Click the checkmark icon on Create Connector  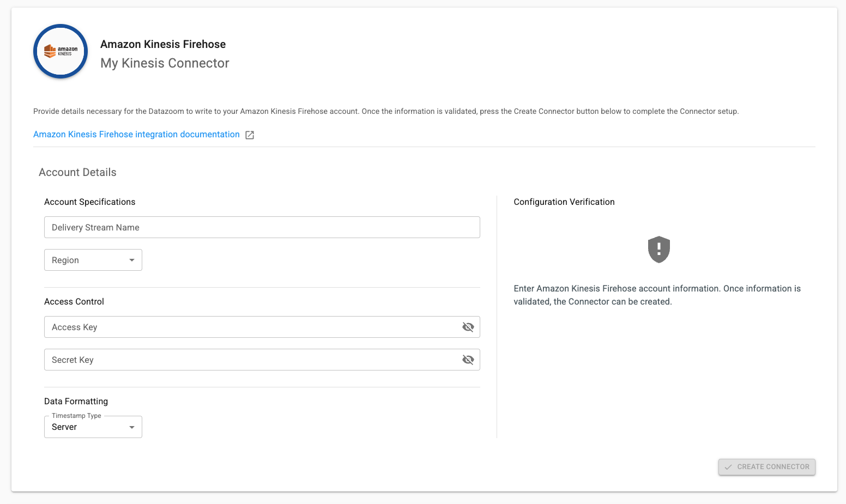pos(728,467)
